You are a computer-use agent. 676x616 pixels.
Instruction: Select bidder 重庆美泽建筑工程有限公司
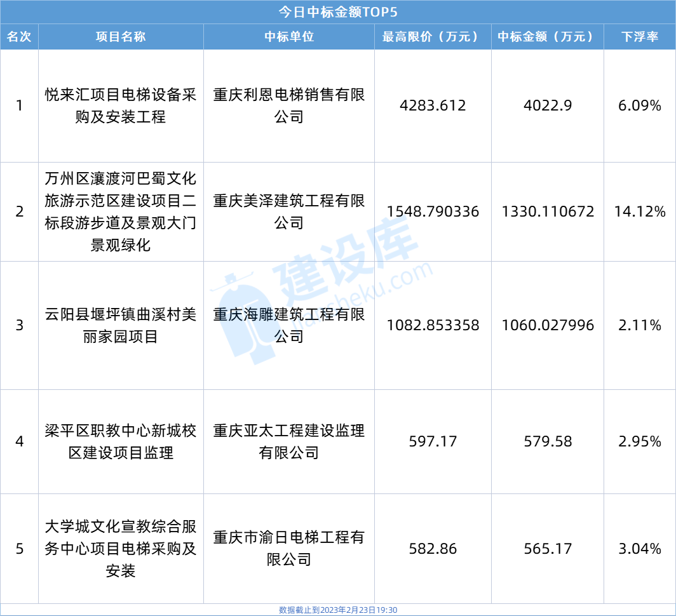point(289,211)
